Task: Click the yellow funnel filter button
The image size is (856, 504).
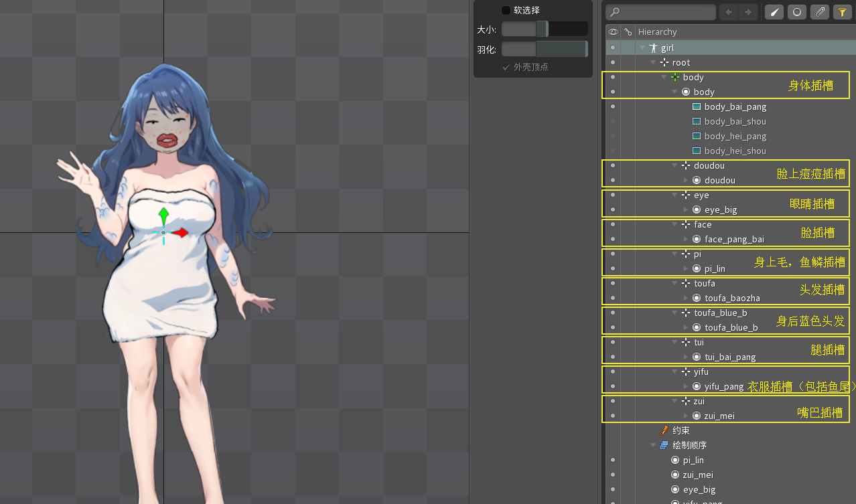Action: pyautogui.click(x=841, y=12)
